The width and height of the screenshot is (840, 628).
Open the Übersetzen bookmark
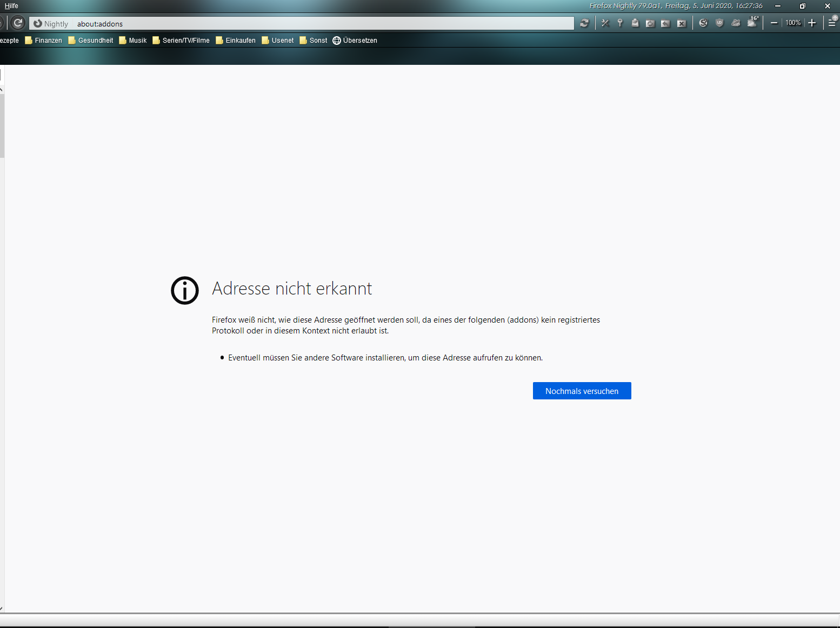355,41
